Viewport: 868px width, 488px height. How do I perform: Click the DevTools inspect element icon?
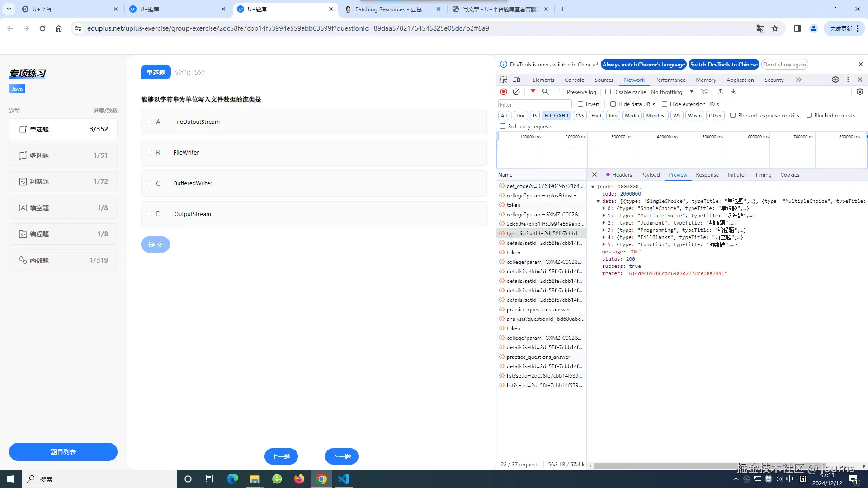[504, 80]
